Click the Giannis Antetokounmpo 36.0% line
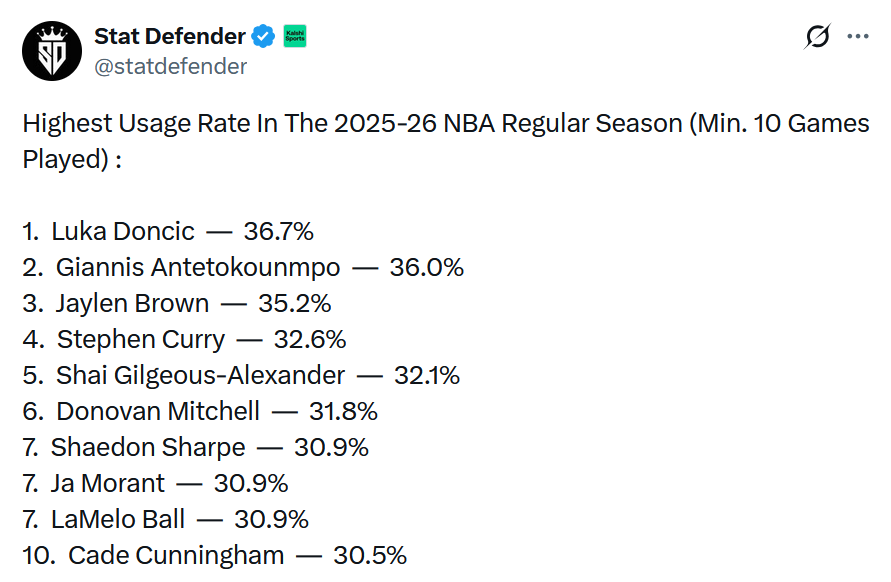This screenshot has width=891, height=582. pyautogui.click(x=243, y=268)
